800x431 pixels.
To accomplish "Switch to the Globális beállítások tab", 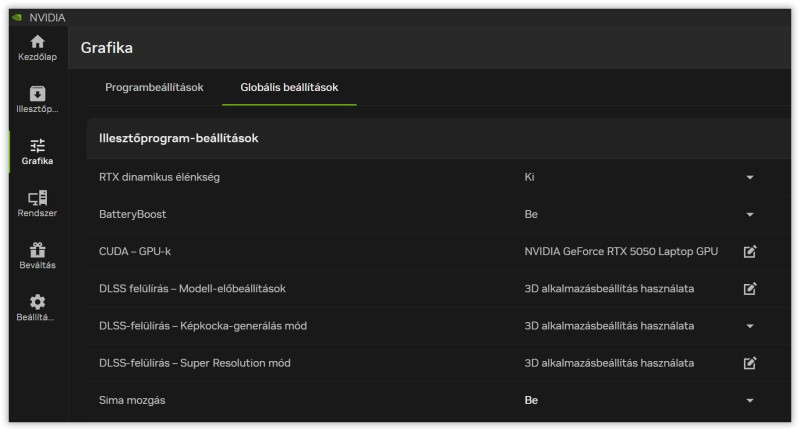I will (289, 87).
